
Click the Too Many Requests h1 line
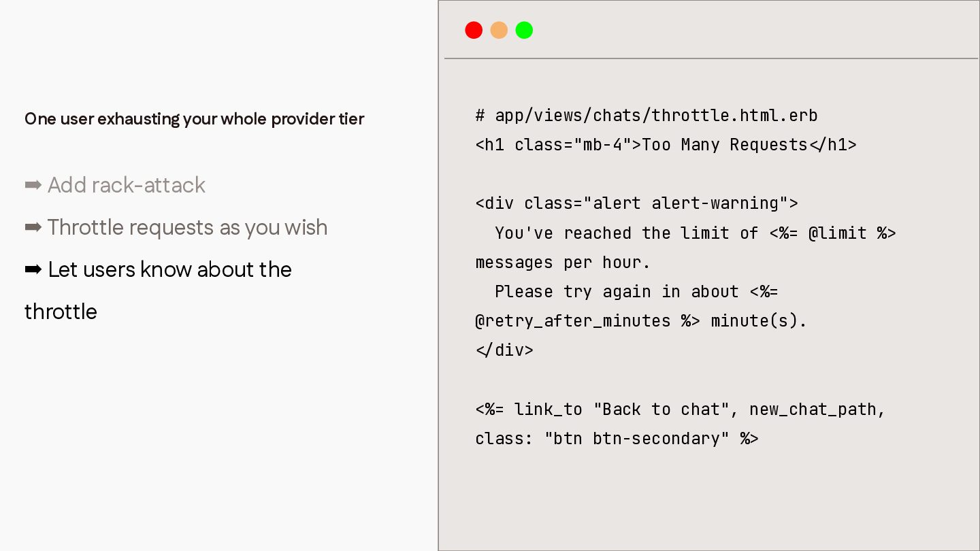[x=666, y=145]
